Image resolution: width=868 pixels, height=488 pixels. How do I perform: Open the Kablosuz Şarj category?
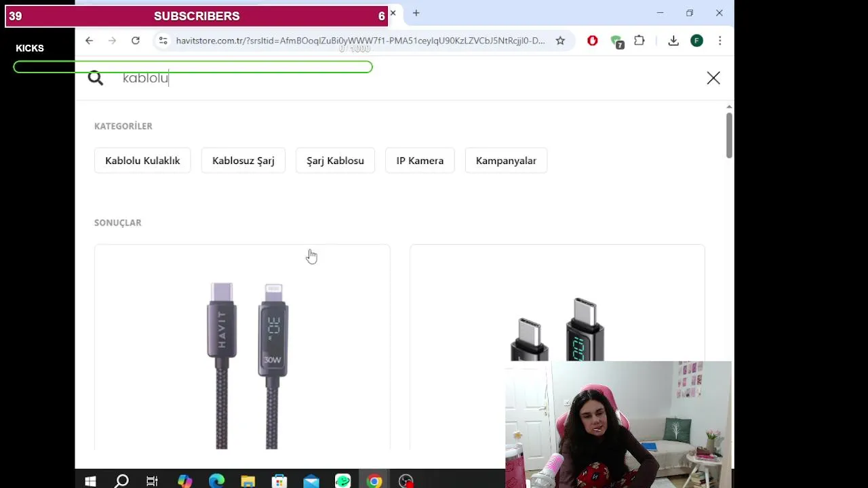(x=243, y=161)
